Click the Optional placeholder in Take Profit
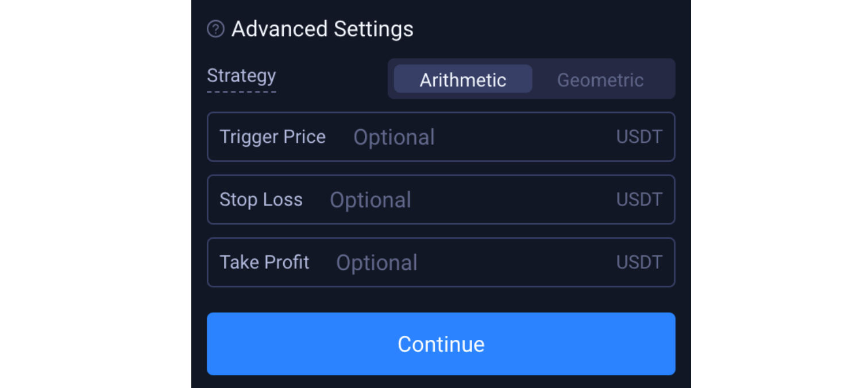The width and height of the screenshot is (868, 388). (376, 263)
